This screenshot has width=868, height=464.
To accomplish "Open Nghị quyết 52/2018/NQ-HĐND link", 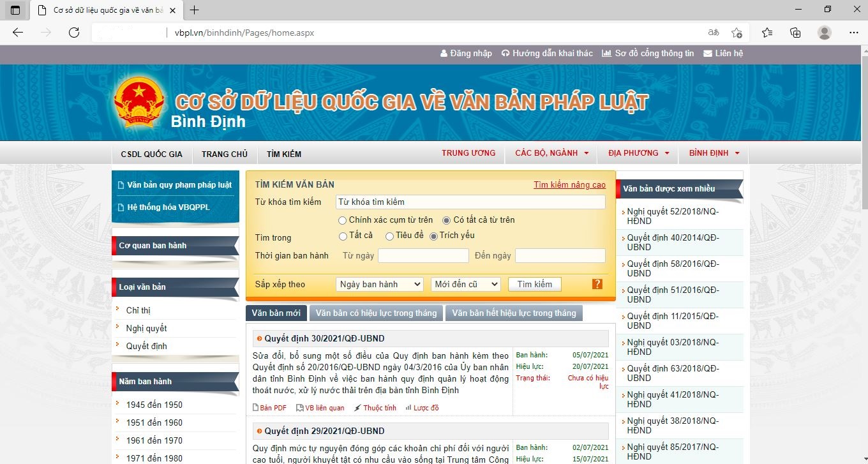I will [x=673, y=216].
